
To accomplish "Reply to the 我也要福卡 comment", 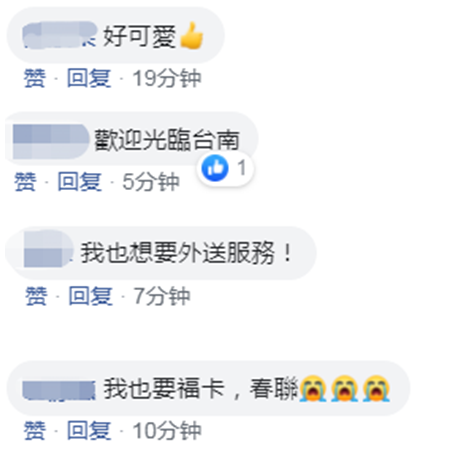I will pos(89,430).
